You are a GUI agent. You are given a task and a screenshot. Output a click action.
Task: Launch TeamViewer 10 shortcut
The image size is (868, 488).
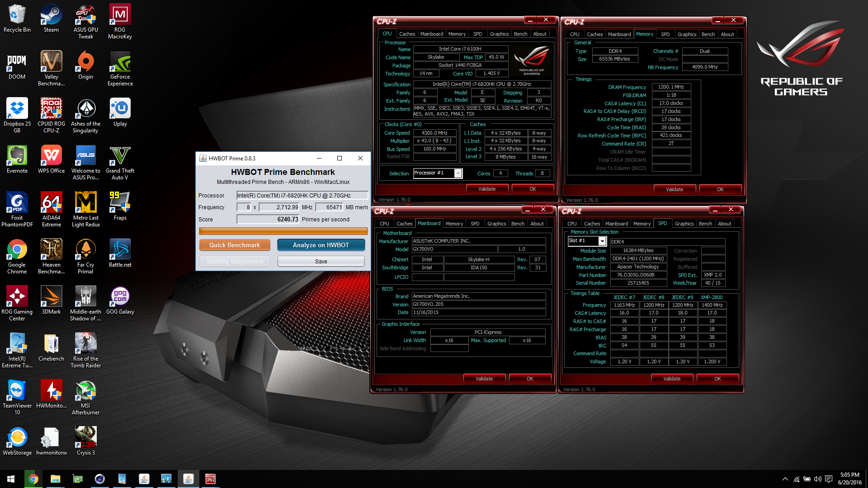[17, 397]
